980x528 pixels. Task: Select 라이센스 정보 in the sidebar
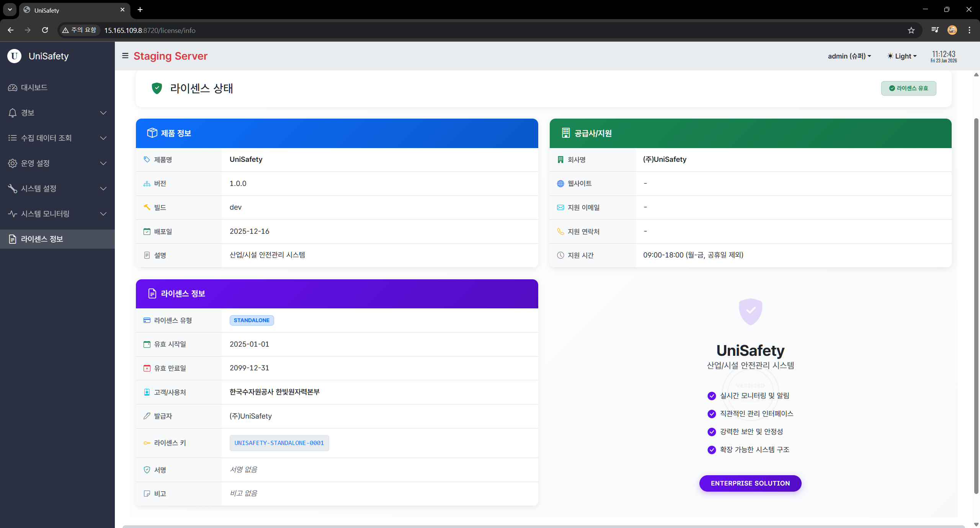click(x=57, y=239)
